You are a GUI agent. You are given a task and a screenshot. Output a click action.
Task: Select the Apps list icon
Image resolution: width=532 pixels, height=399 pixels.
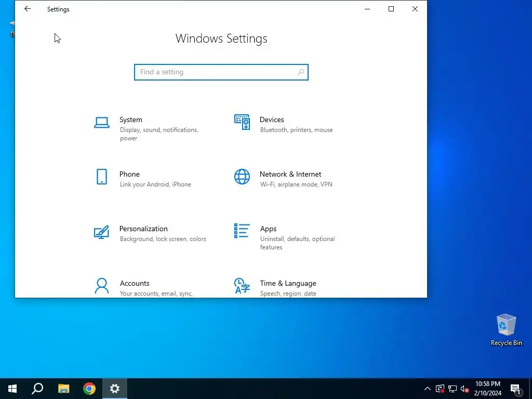242,231
